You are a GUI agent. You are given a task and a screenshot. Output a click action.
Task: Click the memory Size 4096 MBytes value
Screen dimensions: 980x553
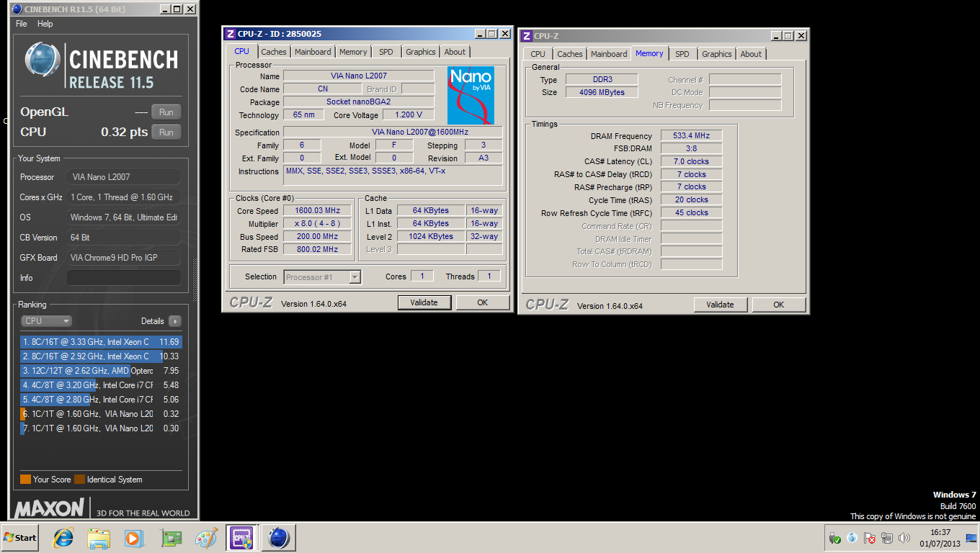point(602,92)
